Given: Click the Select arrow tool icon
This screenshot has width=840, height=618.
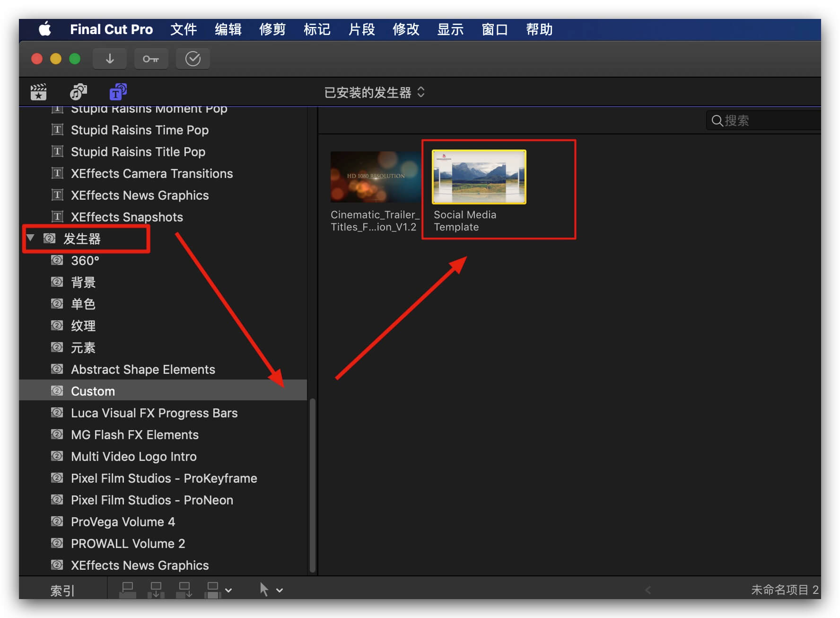Looking at the screenshot, I should (264, 590).
